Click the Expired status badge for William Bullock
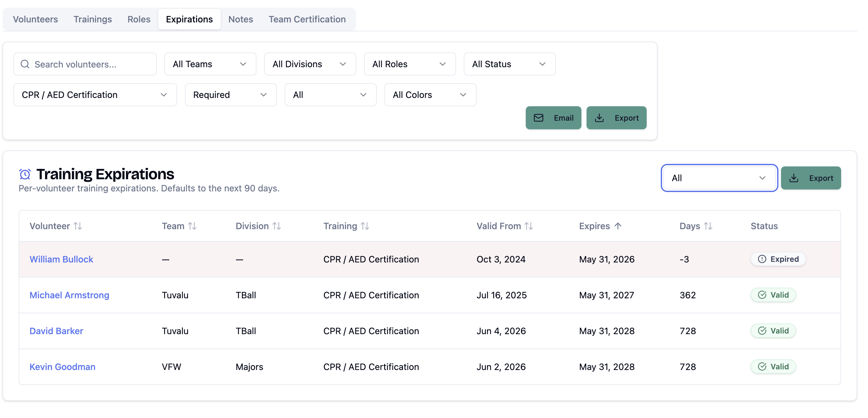Image resolution: width=868 pixels, height=418 pixels. [x=778, y=259]
